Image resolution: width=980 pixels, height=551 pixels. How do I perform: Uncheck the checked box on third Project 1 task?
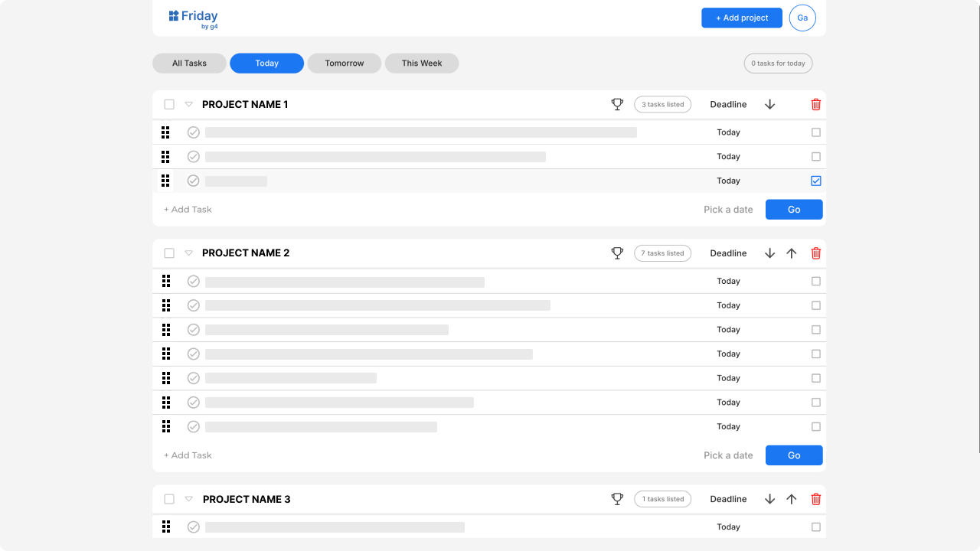point(816,181)
